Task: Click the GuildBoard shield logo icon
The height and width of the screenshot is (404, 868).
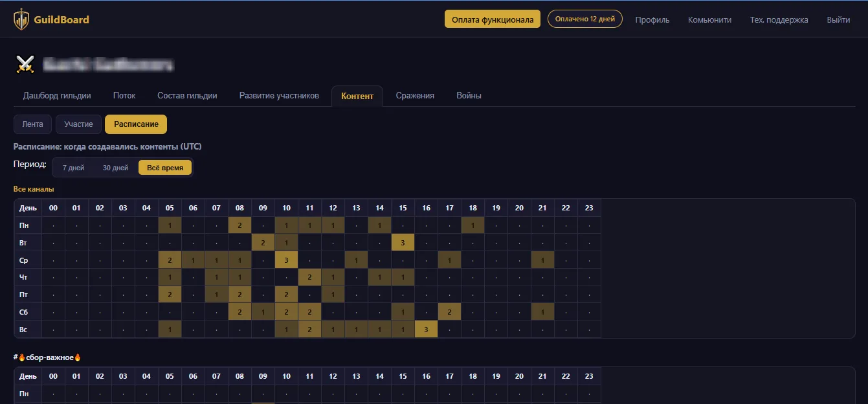Action: pyautogui.click(x=21, y=19)
